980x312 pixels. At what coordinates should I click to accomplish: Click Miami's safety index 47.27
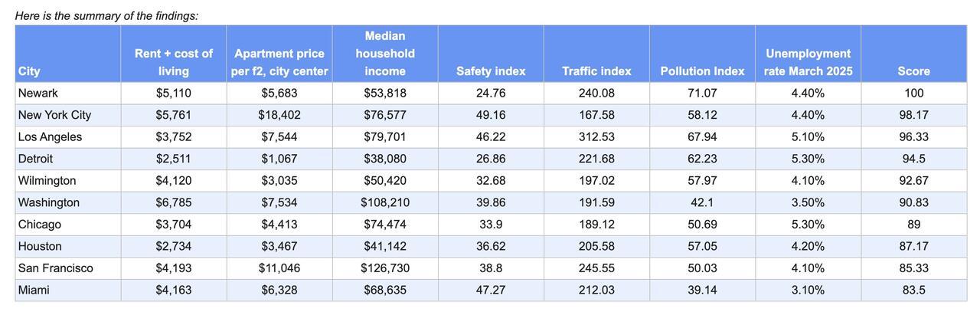click(x=491, y=291)
